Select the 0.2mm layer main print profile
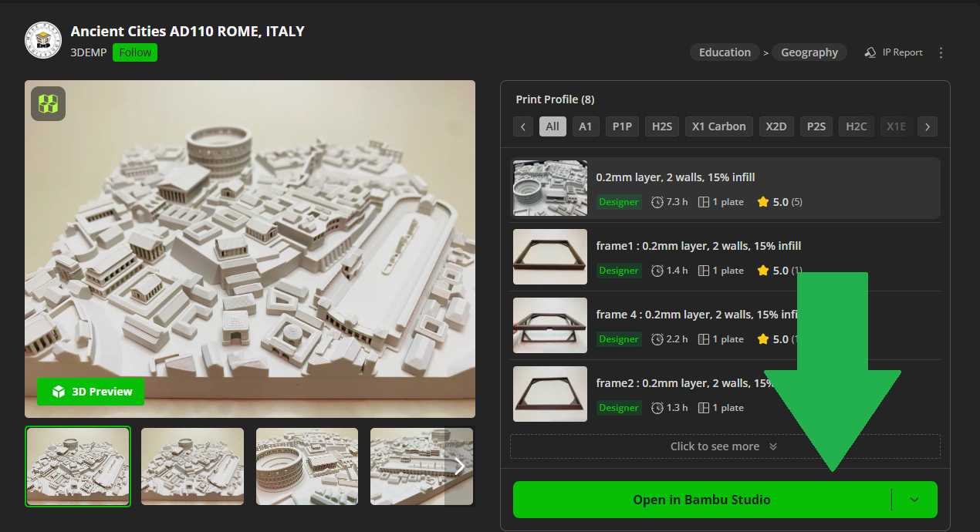Image resolution: width=980 pixels, height=532 pixels. (725, 188)
